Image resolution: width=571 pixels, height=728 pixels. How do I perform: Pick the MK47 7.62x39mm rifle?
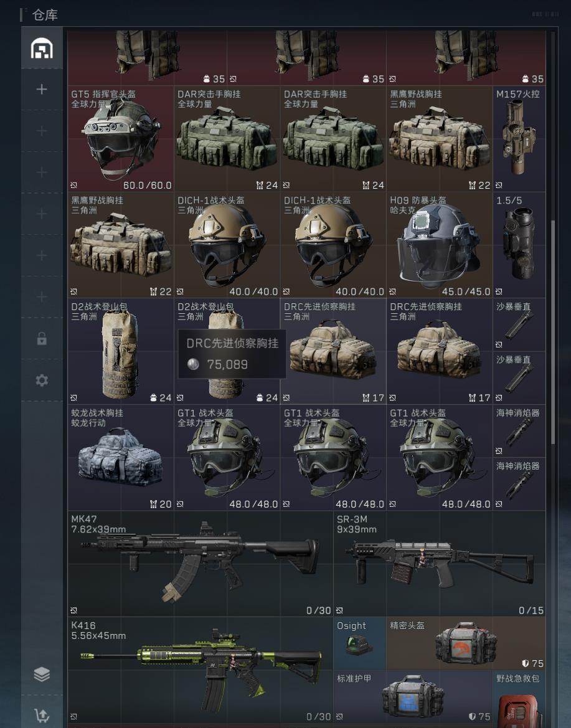coord(200,564)
